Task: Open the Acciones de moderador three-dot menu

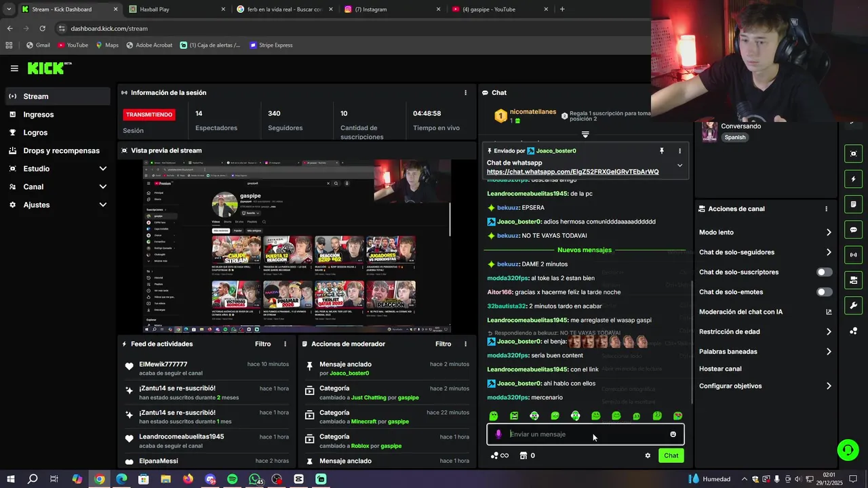Action: [465, 344]
